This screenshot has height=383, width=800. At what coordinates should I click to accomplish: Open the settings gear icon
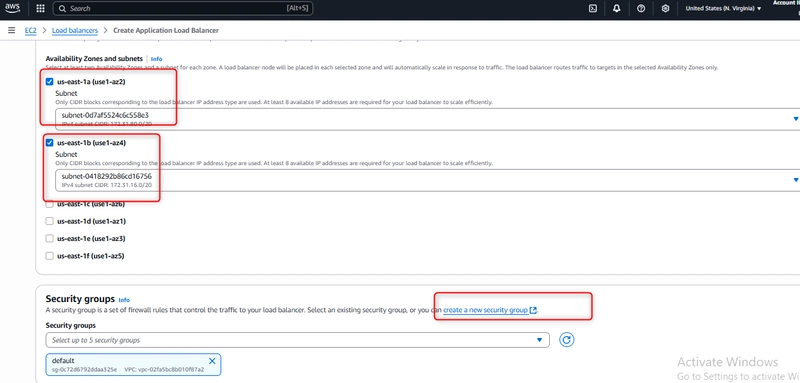[x=665, y=9]
